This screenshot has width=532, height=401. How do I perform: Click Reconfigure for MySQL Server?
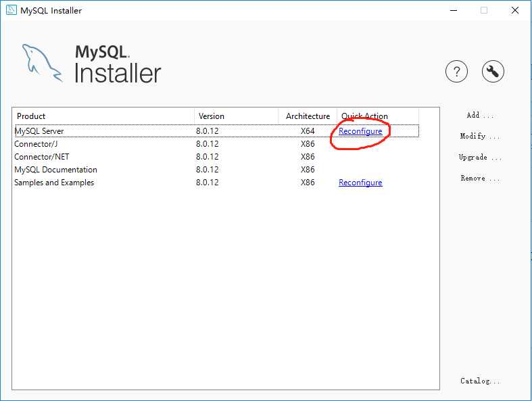click(360, 131)
